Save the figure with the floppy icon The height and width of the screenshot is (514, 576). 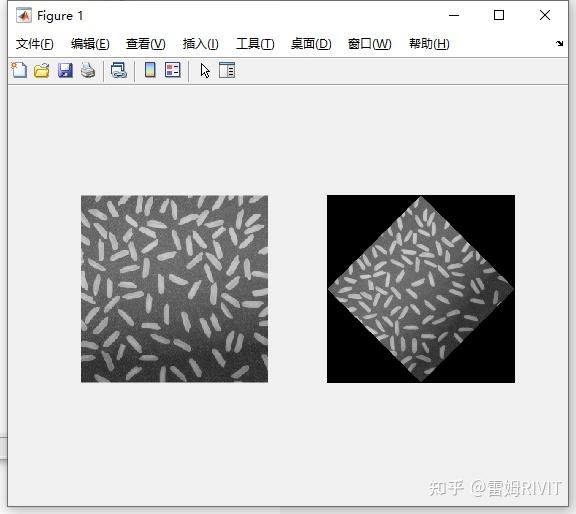(x=65, y=70)
